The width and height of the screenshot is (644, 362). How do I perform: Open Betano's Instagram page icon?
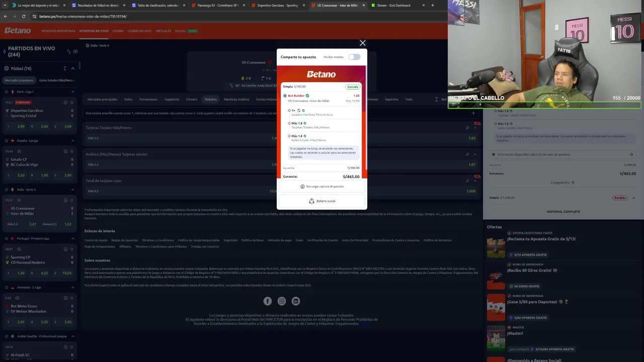[282, 301]
